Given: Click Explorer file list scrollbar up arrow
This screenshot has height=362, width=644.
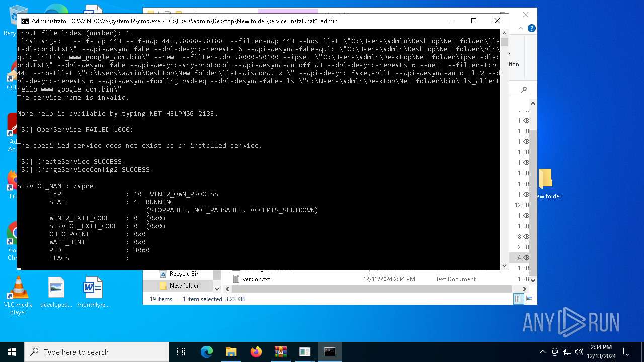Looking at the screenshot, I should coord(533,104).
